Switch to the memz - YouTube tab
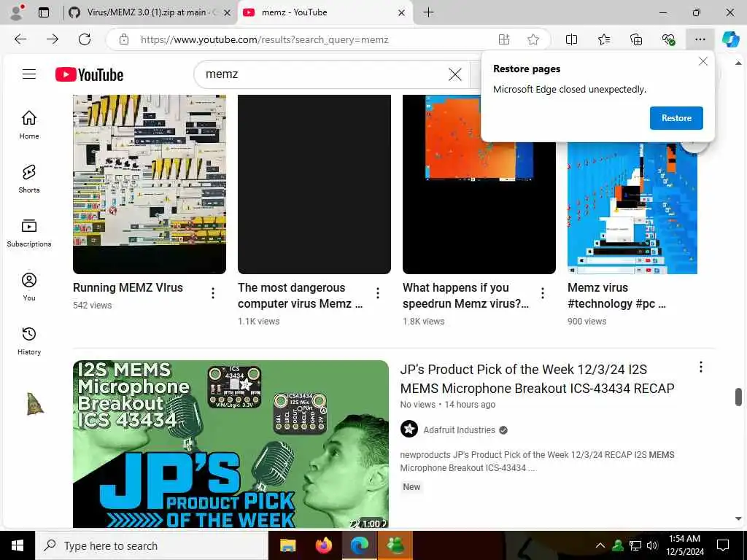The height and width of the screenshot is (560, 747). [x=324, y=12]
